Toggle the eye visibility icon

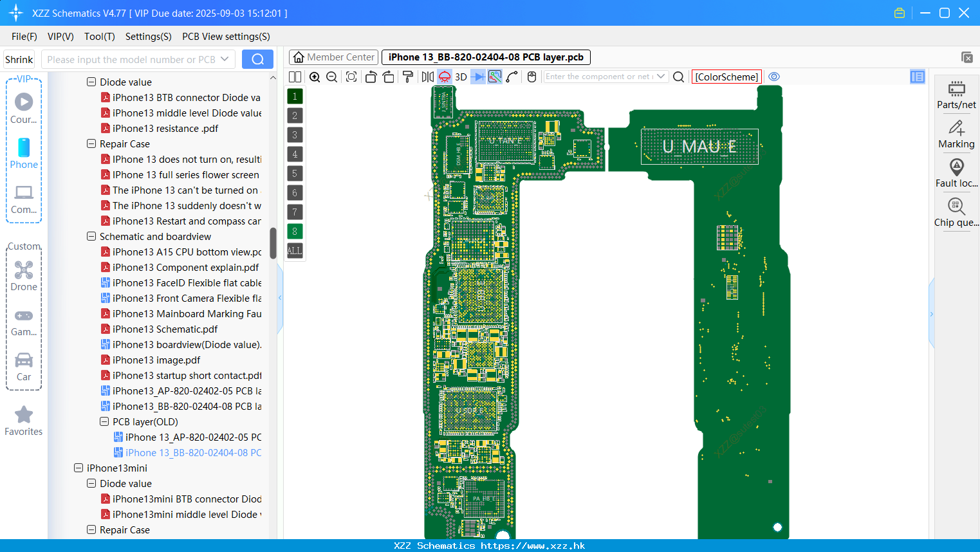(x=774, y=77)
